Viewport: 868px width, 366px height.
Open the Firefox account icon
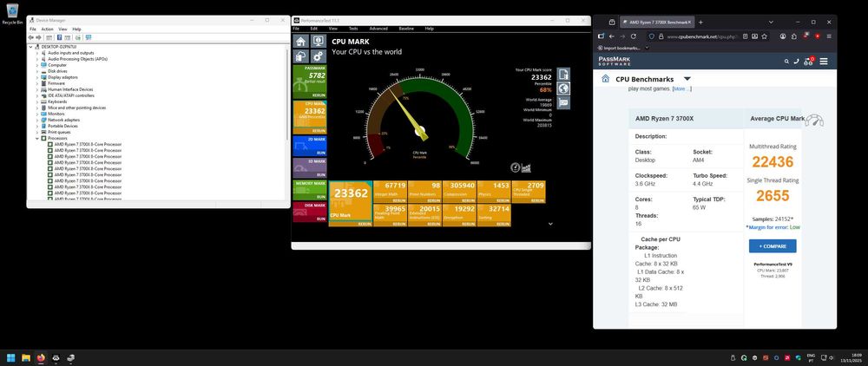pyautogui.click(x=783, y=36)
